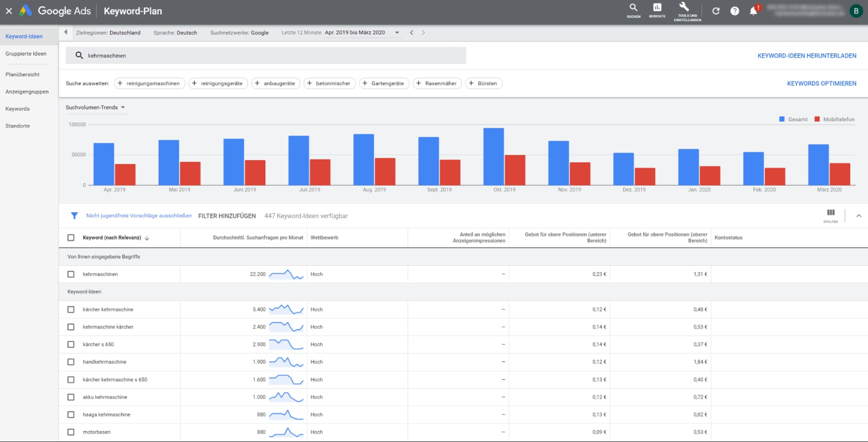Click the trend sparkline for motorbesen
Image resolution: width=868 pixels, height=442 pixels.
286,432
